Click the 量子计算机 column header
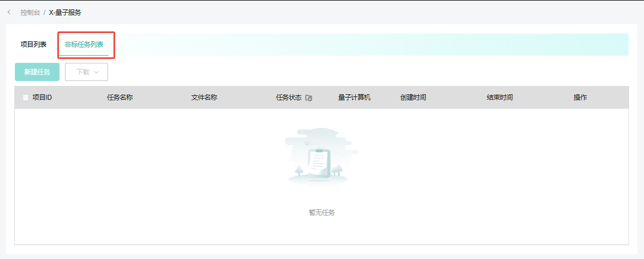The height and width of the screenshot is (259, 644). point(354,98)
